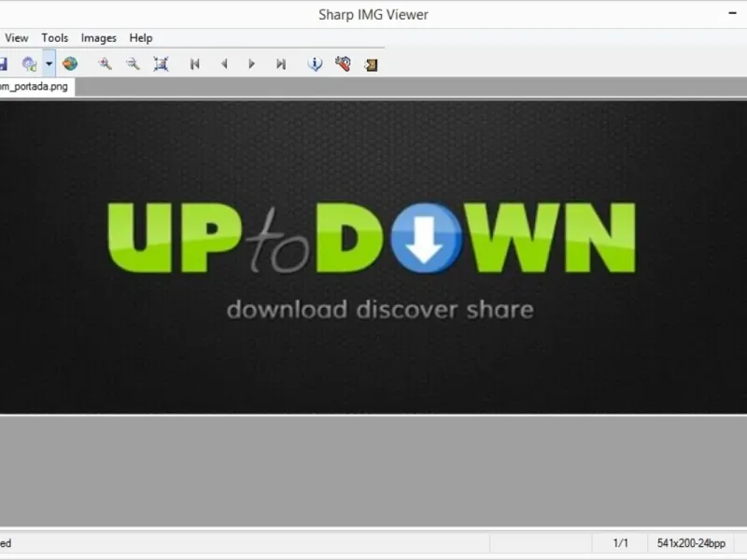Click the save disk icon

tap(3, 63)
